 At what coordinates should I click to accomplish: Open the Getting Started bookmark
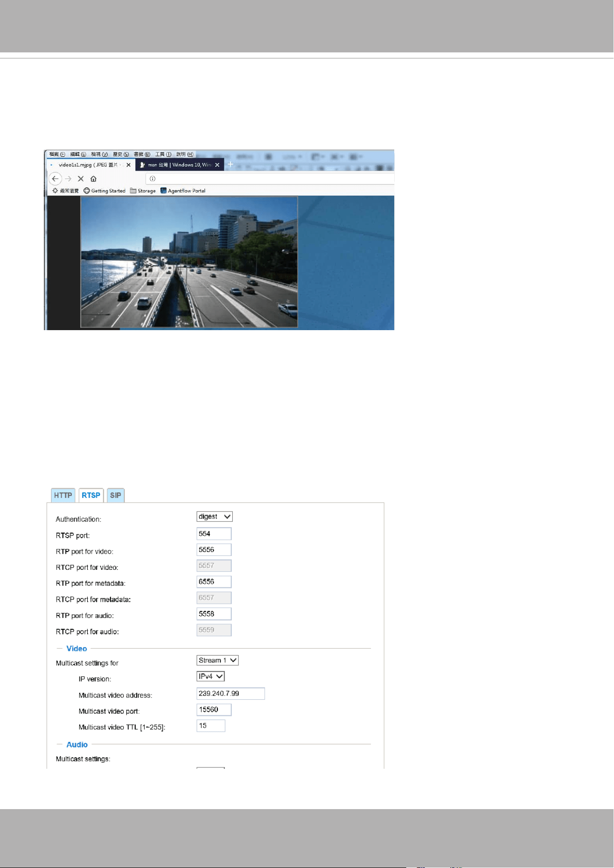[104, 191]
